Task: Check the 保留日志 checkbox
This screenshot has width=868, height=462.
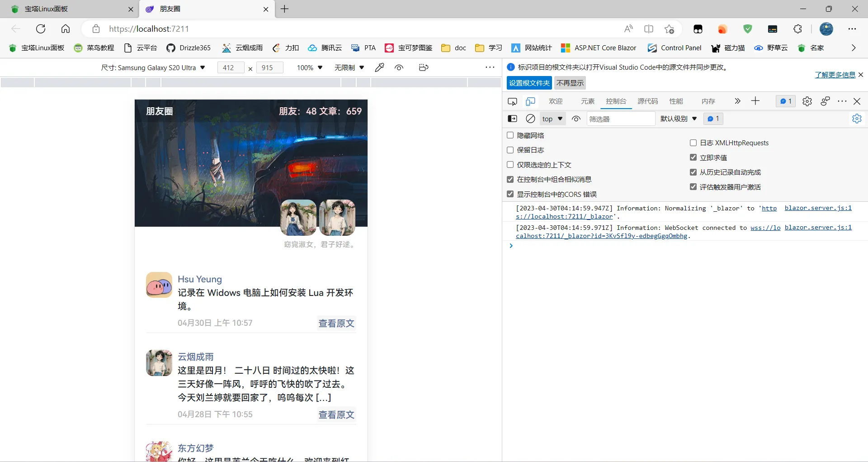Action: 510,150
